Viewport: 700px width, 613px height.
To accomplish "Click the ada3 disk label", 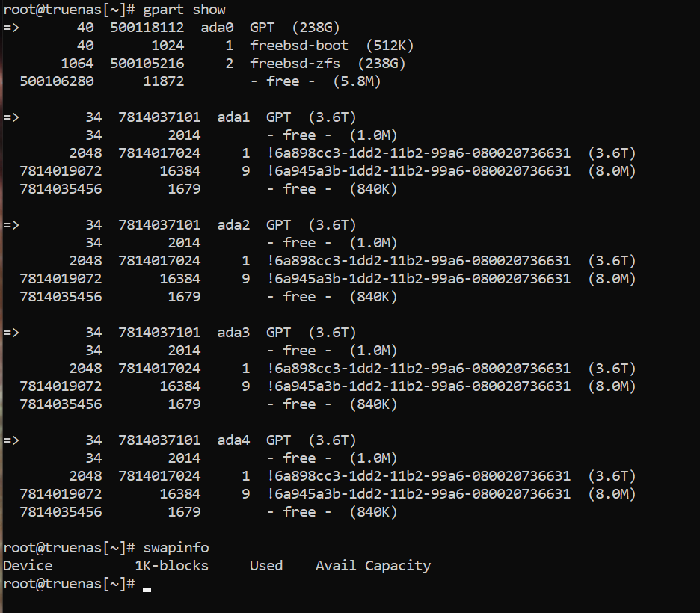I will point(233,333).
